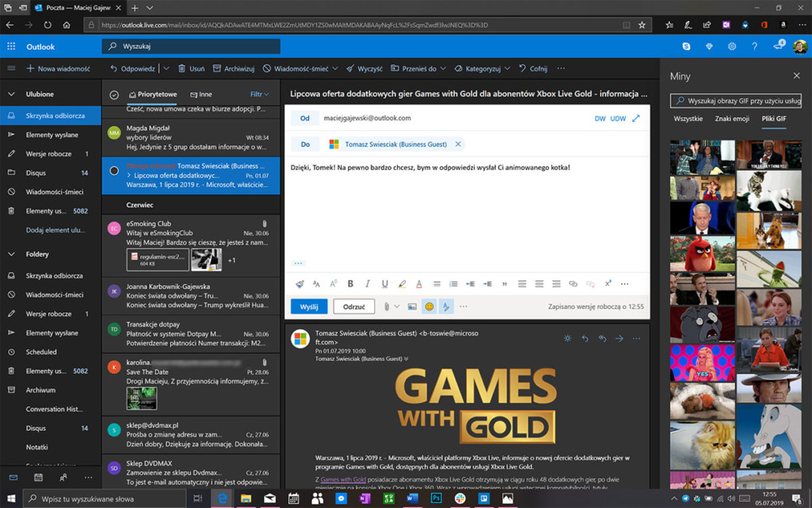
Task: Open Outlook settings gear
Action: point(732,46)
